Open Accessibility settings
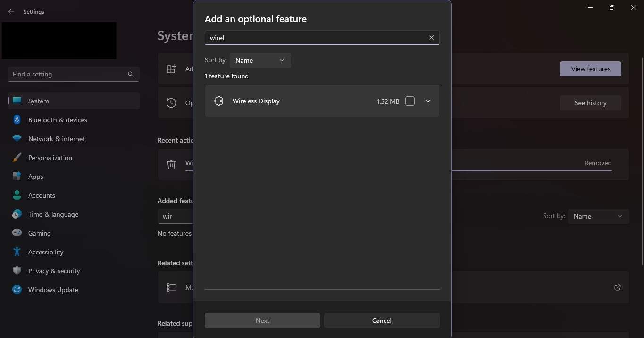This screenshot has height=338, width=644. (74, 252)
